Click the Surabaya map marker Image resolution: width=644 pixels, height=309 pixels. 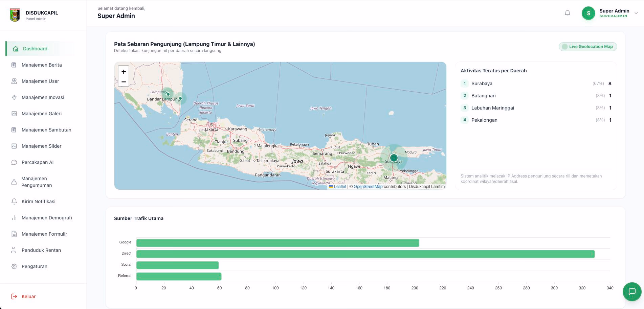[x=394, y=158]
